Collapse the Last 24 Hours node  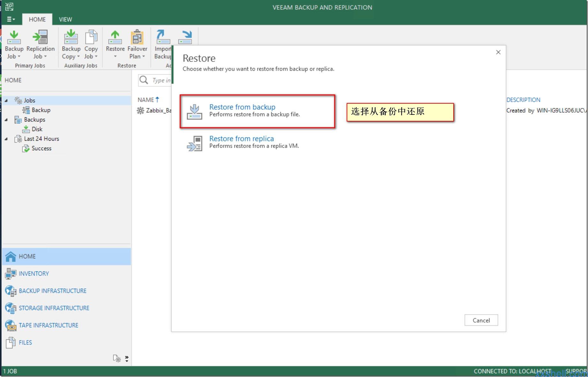[x=6, y=139]
